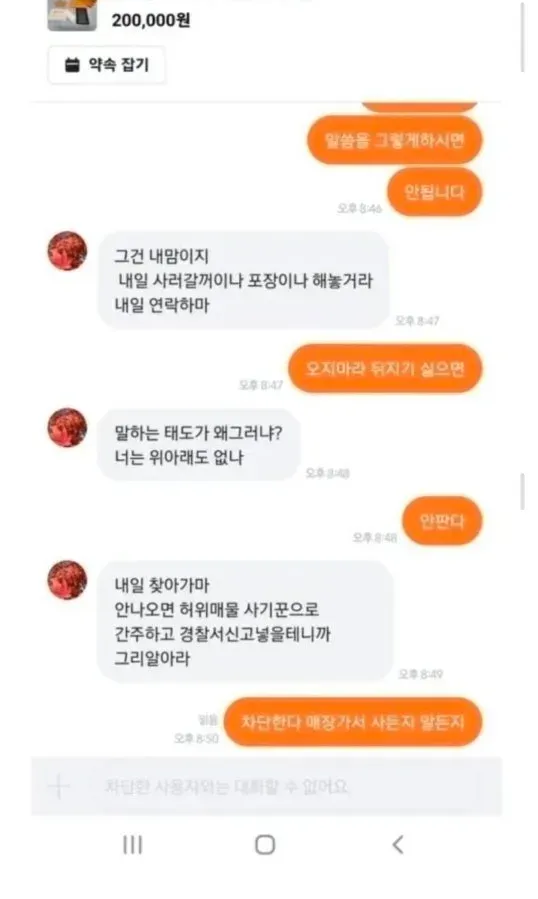Tap the Android back navigation arrow
This screenshot has height=899, width=538.
(398, 845)
